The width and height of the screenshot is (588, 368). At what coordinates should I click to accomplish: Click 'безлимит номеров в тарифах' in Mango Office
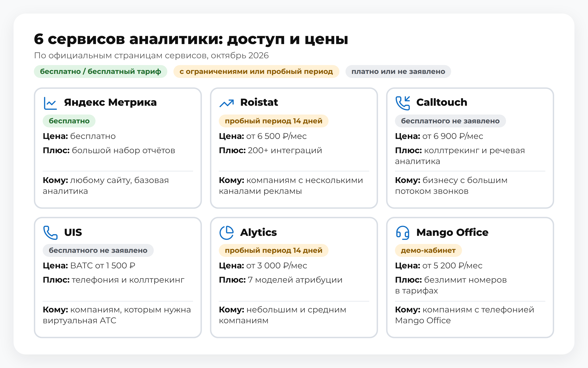pyautogui.click(x=451, y=285)
